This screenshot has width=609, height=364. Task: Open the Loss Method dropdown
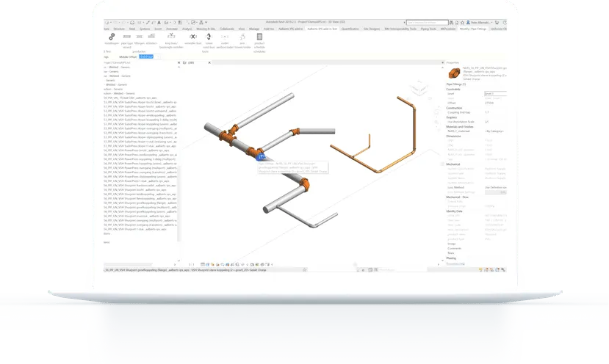[496, 187]
